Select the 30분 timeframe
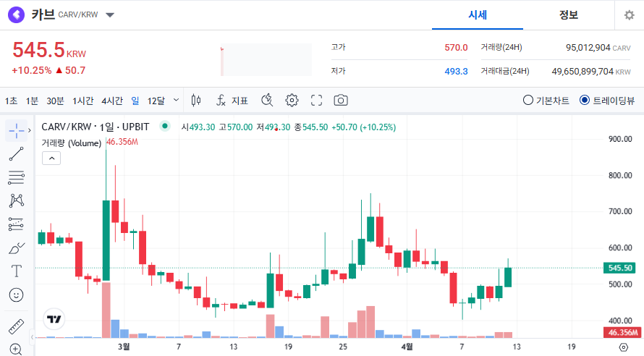This screenshot has height=356, width=644. coord(55,101)
